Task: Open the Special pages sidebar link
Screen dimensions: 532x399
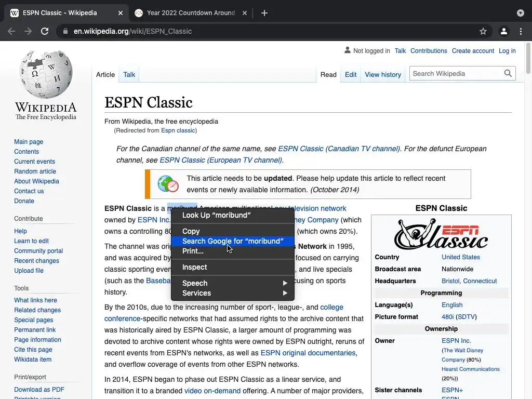Action: pos(34,320)
